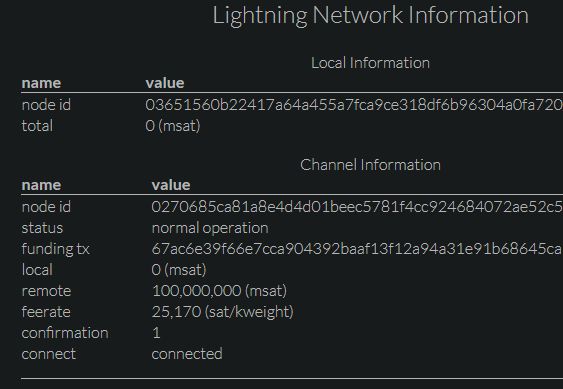The height and width of the screenshot is (389, 563).
Task: Click the value header in Local Information table
Action: tap(165, 83)
